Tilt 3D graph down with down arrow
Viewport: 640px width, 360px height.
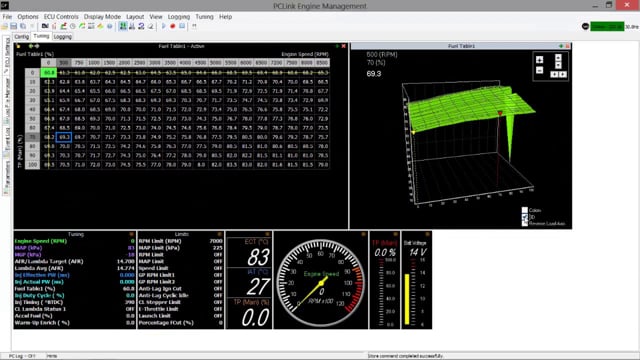558,65
